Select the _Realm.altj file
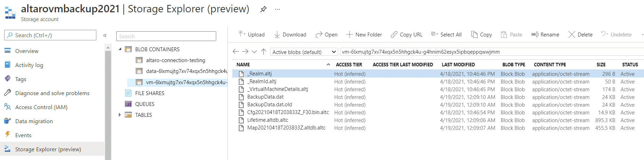The height and width of the screenshot is (160, 644). (x=260, y=74)
